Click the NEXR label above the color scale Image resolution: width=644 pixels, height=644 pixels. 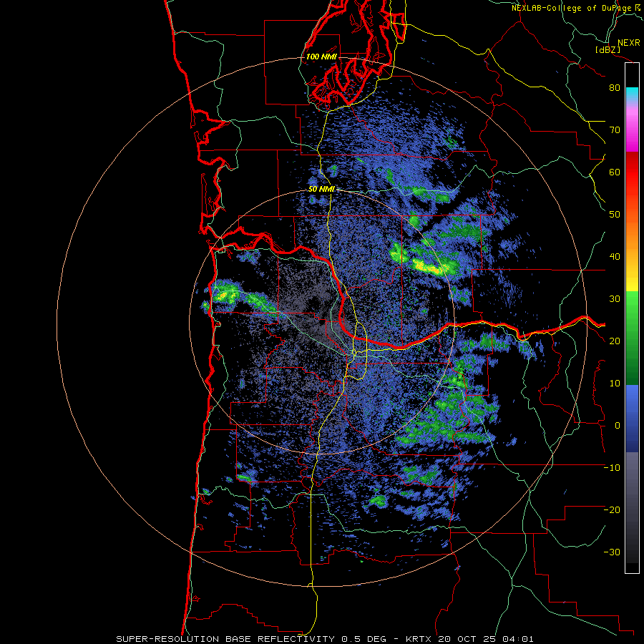click(x=628, y=43)
